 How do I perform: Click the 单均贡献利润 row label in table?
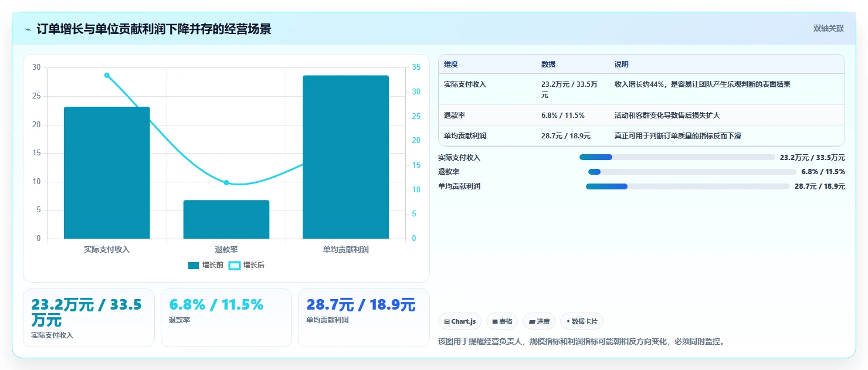click(465, 136)
